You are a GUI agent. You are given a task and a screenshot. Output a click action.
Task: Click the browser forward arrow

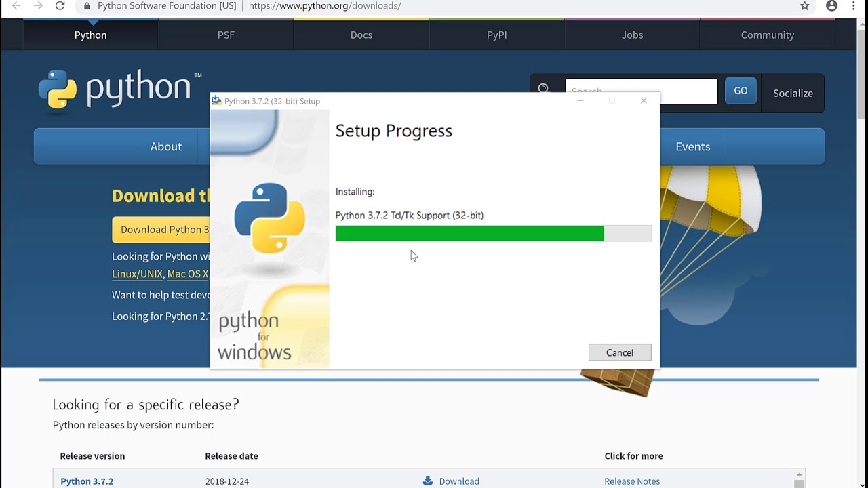[38, 6]
